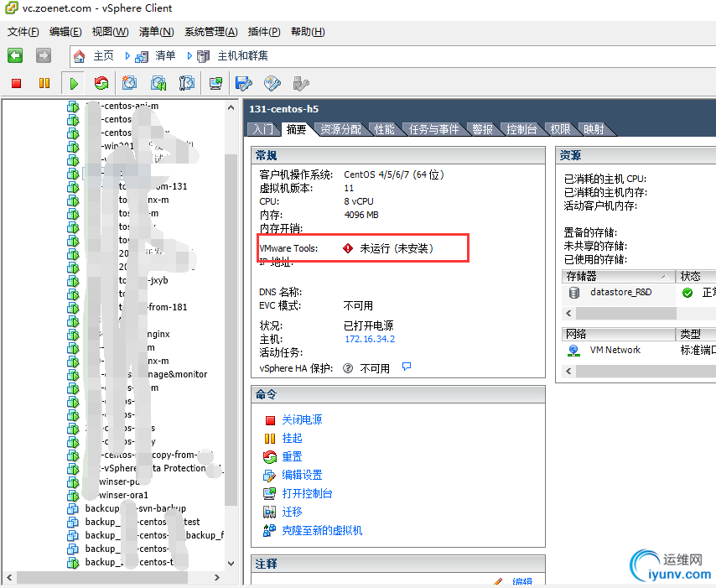This screenshot has height=588, width=716.
Task: Click the vSphere HA question mark icon
Action: point(347,368)
